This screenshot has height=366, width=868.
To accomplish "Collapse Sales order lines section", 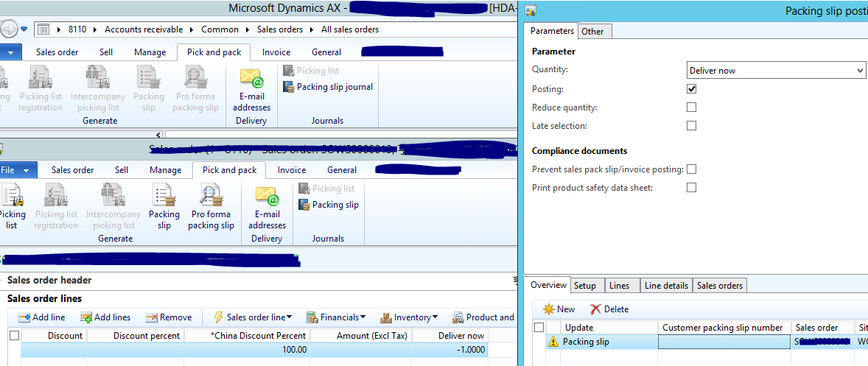I will [44, 298].
